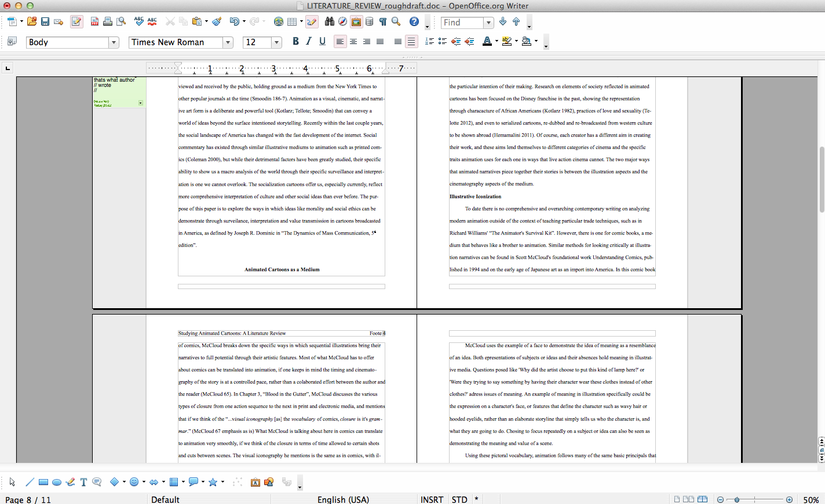The height and width of the screenshot is (504, 825).
Task: Select the Text box tool
Action: click(83, 482)
